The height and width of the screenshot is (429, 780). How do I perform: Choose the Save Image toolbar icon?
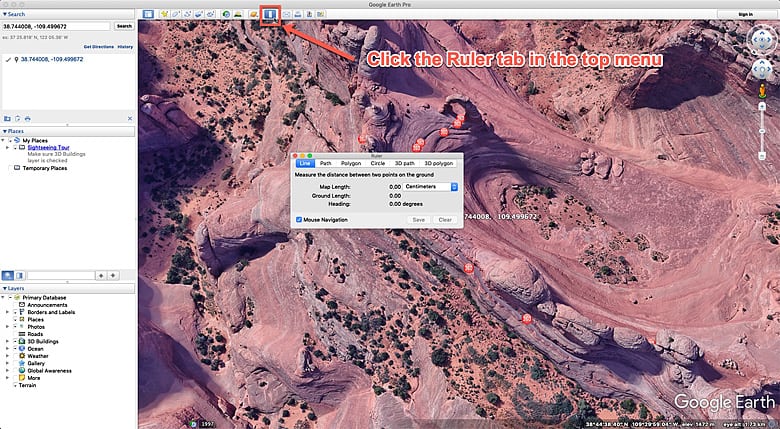(309, 14)
